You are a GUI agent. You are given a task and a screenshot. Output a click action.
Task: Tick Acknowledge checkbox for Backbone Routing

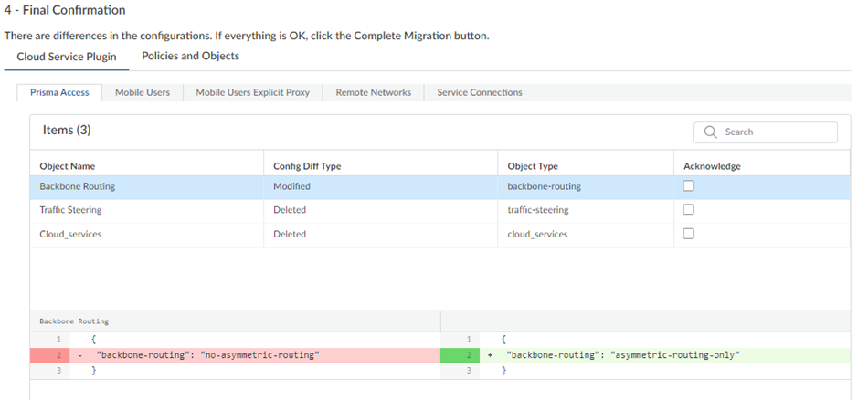point(690,185)
